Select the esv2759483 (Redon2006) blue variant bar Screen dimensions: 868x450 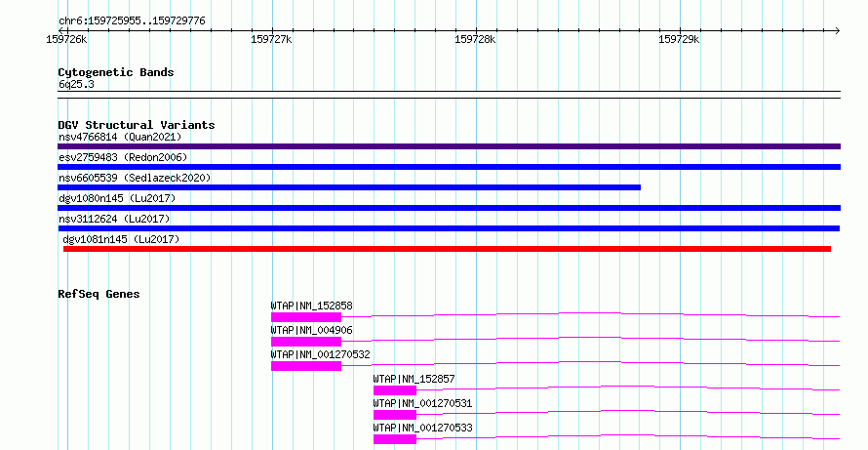coord(449,167)
